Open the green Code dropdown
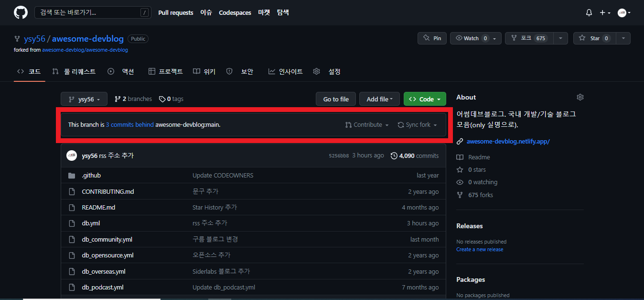The width and height of the screenshot is (644, 300). (425, 99)
